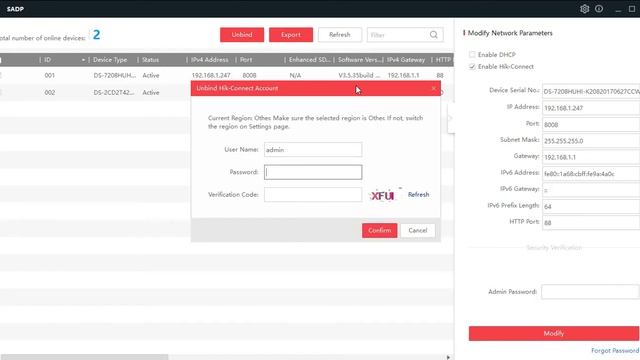Click search magnifier icon in Filter box

point(434,35)
